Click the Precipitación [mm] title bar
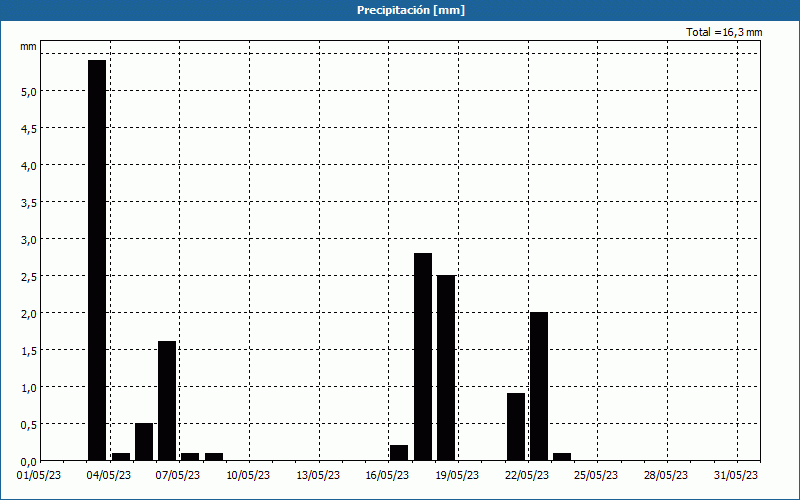The image size is (800, 500). pos(400,10)
